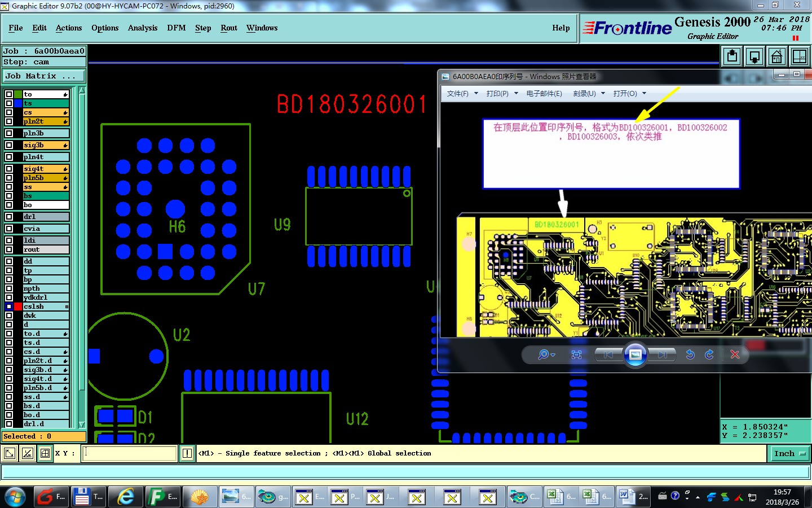Delete the image with red X in Photo Viewer
This screenshot has width=812, height=508.
coord(735,354)
